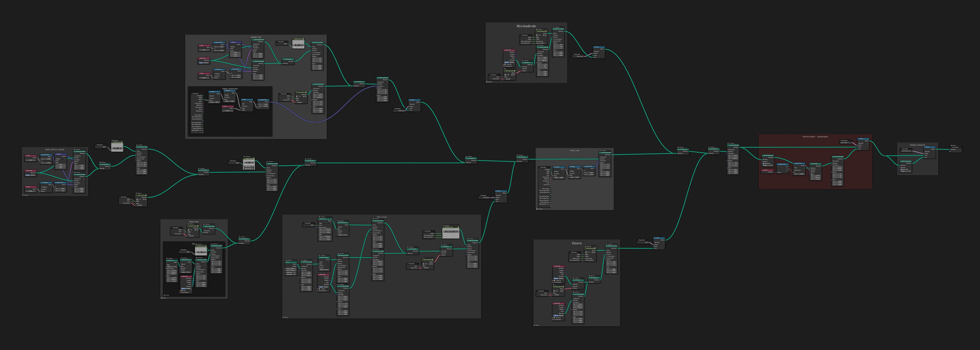Click the Center_Gap frame title
The height and width of the screenshot is (350, 980).
[x=575, y=151]
